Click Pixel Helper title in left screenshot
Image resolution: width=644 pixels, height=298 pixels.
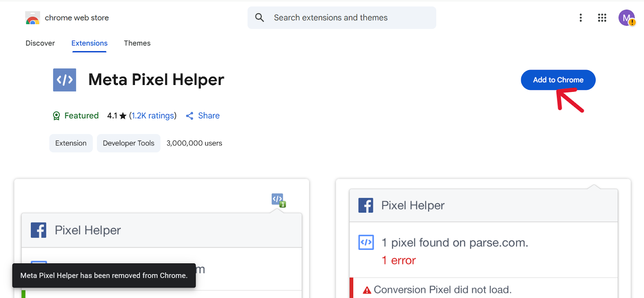point(88,230)
